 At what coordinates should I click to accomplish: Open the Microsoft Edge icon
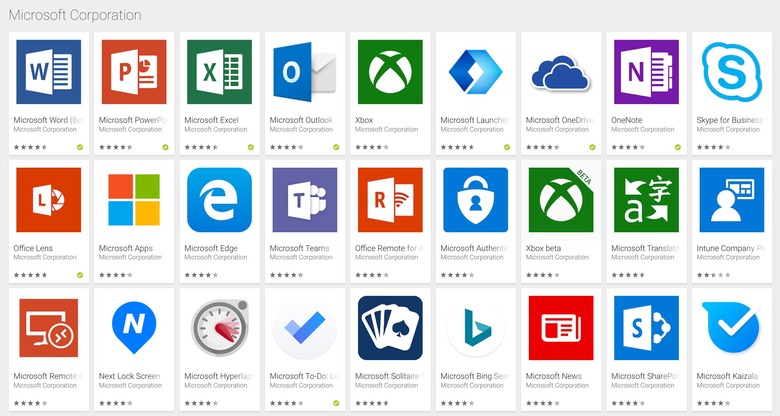pos(219,200)
